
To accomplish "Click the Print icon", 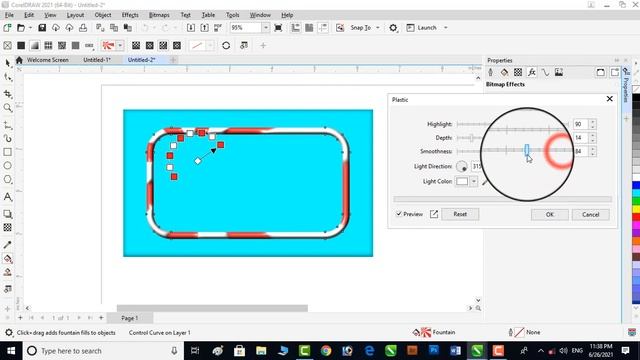I will point(83,28).
